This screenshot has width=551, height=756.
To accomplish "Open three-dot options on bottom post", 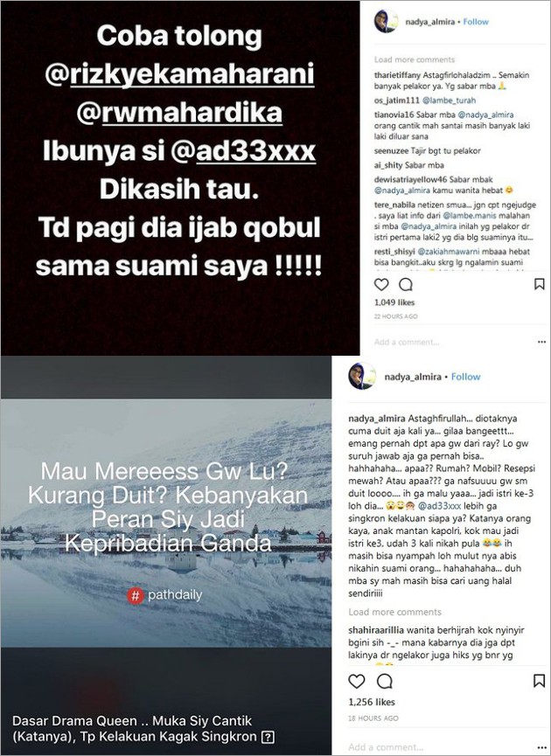I will [x=541, y=747].
